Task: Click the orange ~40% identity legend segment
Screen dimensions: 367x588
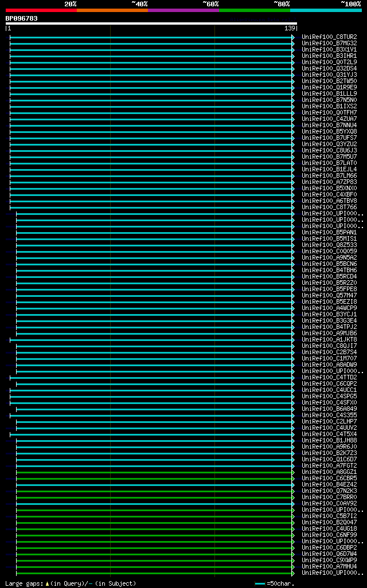Action: pyautogui.click(x=112, y=10)
